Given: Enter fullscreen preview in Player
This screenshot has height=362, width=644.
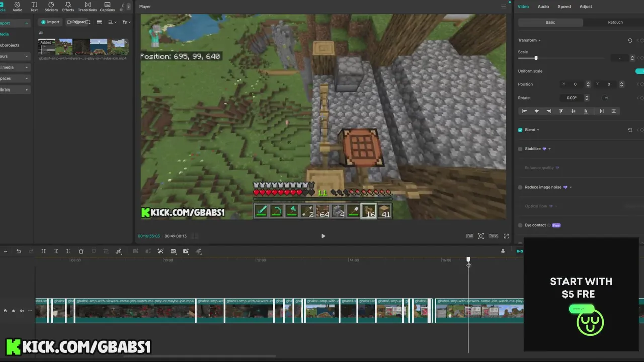Looking at the screenshot, I should point(506,236).
